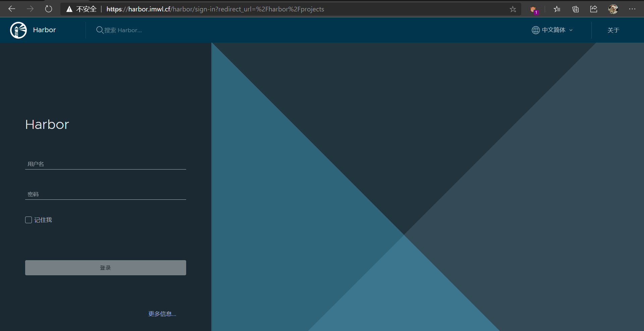Open the browser Collections icon
644x331 pixels.
[575, 9]
